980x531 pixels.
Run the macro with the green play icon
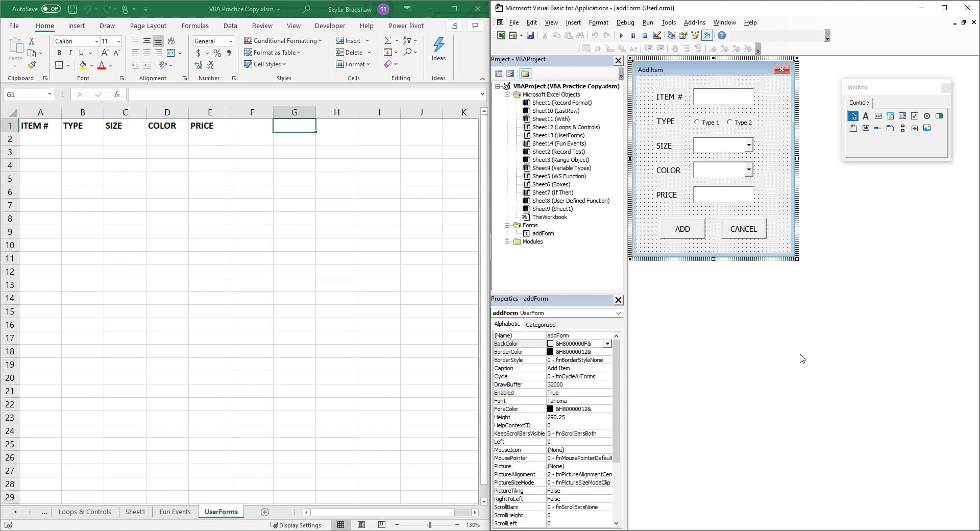coord(621,35)
